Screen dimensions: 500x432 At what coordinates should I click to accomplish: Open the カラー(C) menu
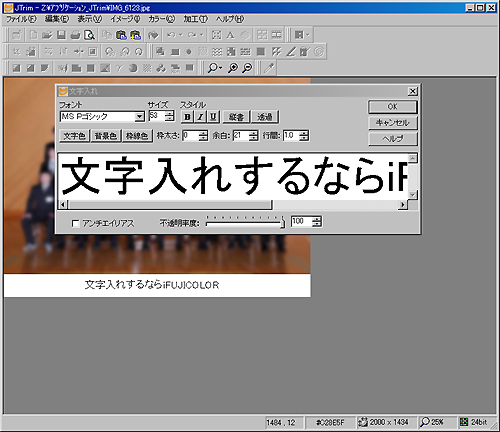pos(161,19)
